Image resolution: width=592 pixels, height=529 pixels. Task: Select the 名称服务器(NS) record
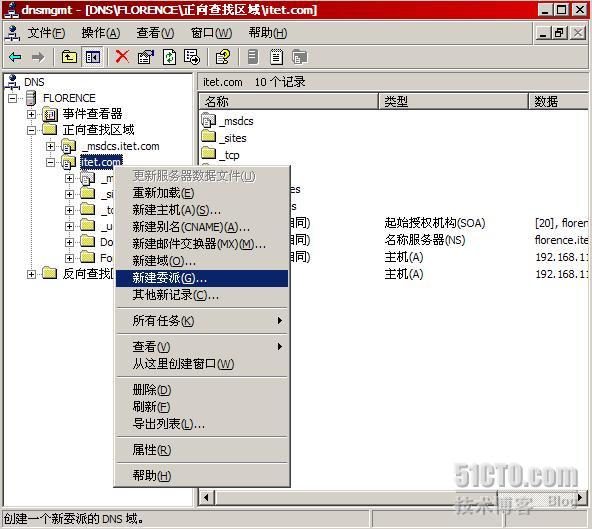point(425,240)
